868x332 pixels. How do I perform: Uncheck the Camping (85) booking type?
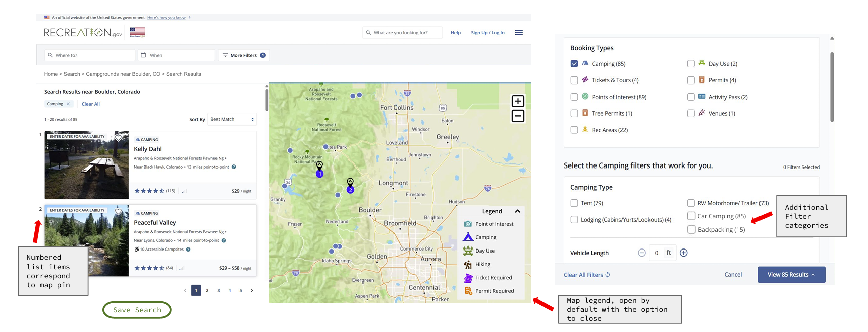574,64
